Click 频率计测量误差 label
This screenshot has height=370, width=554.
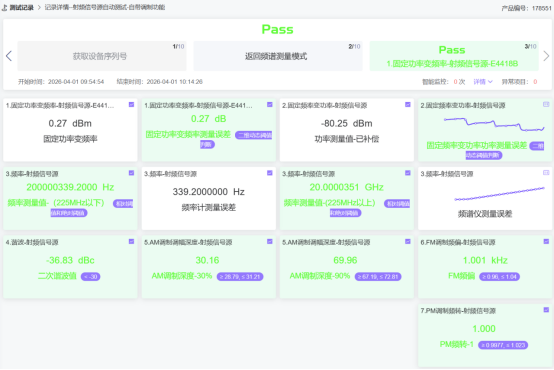click(x=208, y=207)
